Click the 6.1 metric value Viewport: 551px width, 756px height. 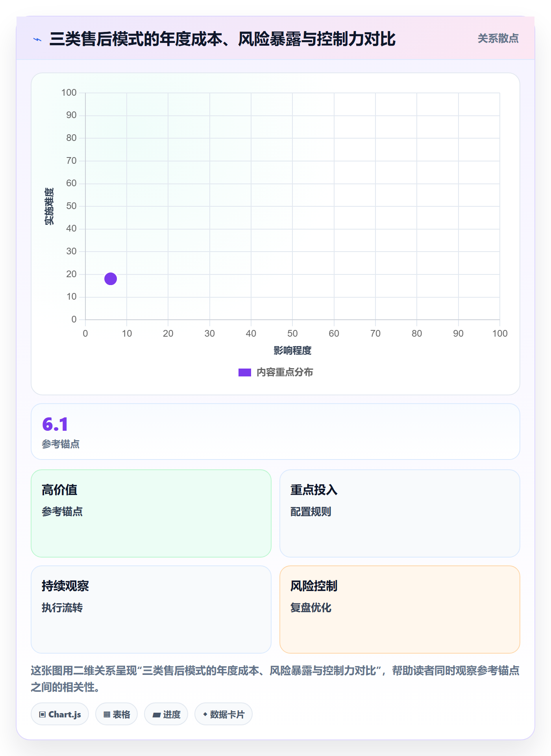[x=55, y=424]
